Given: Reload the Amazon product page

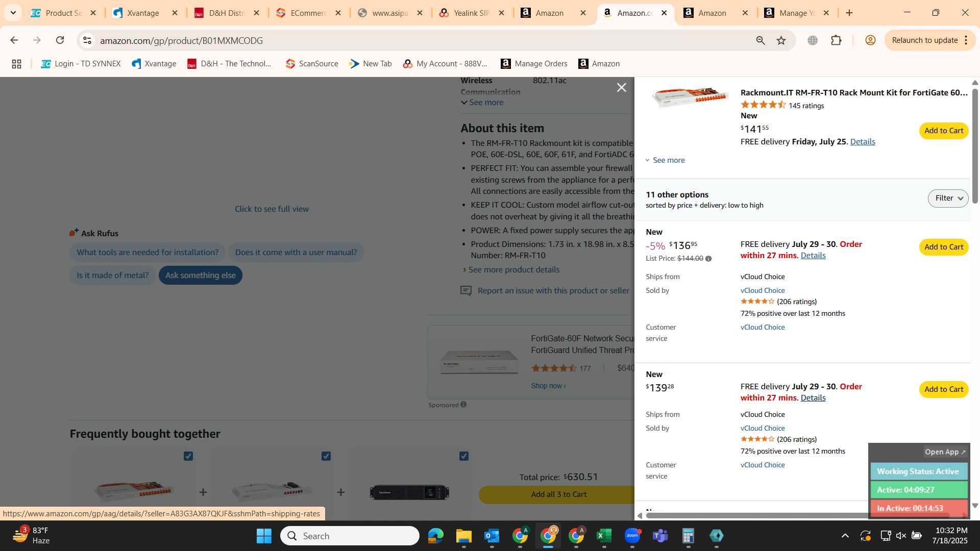Looking at the screenshot, I should pos(60,40).
